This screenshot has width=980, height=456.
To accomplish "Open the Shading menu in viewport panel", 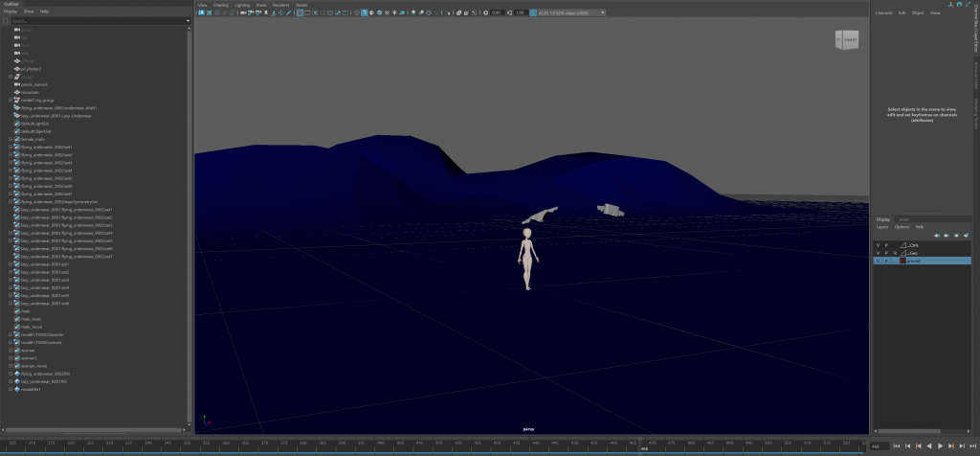I will (x=220, y=5).
